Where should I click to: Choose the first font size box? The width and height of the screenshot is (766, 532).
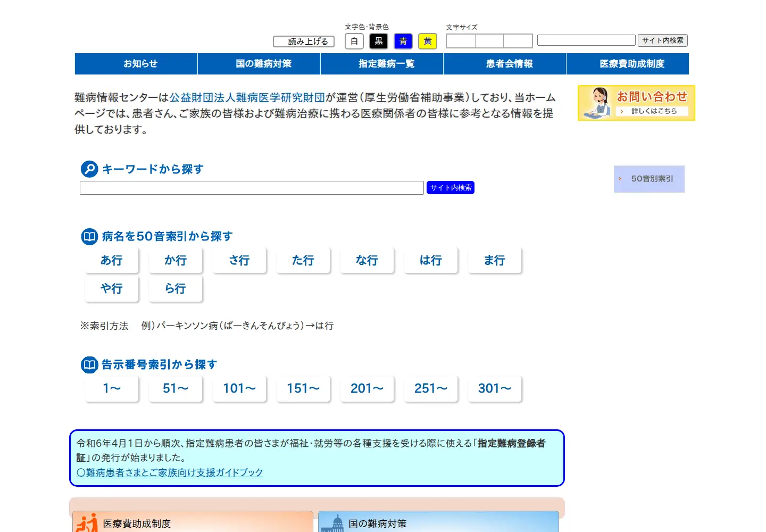(461, 41)
